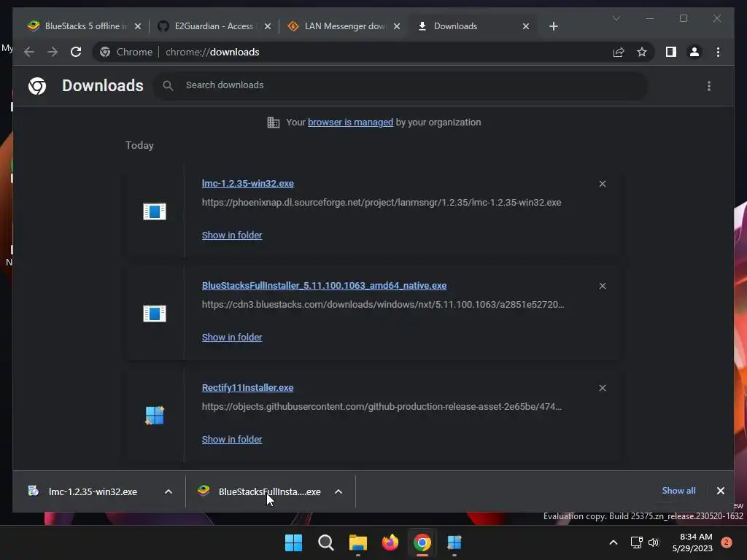Close the Downloads tab
The height and width of the screenshot is (560, 747).
[x=526, y=26]
